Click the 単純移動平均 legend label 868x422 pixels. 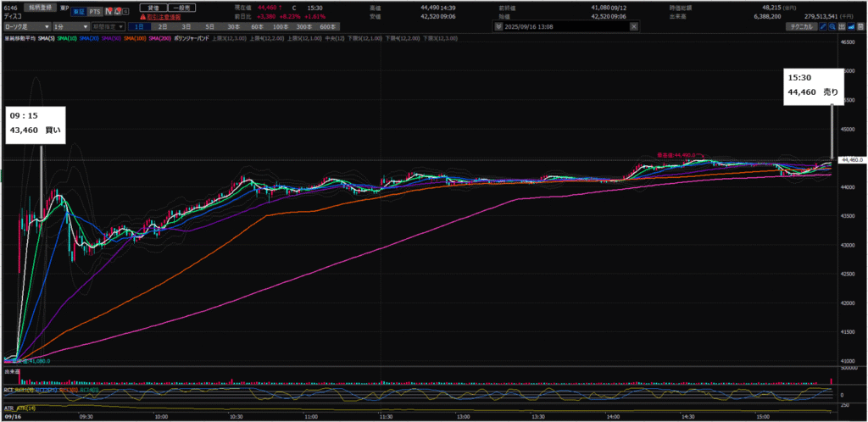20,39
